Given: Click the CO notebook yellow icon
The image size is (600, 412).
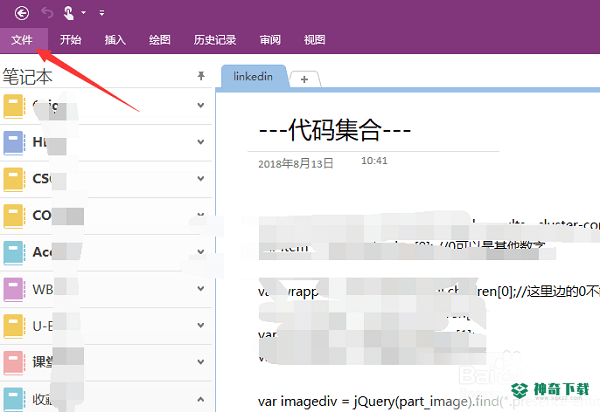Looking at the screenshot, I should pyautogui.click(x=13, y=216).
